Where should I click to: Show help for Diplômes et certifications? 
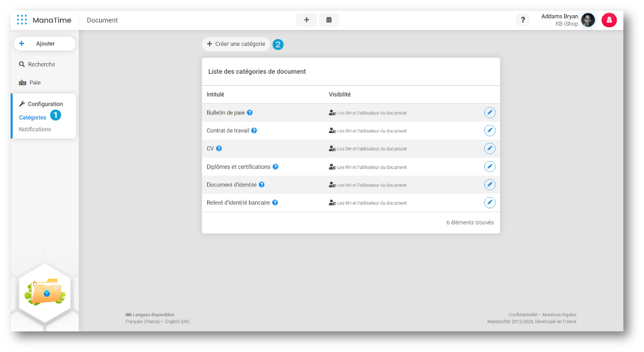[x=276, y=166]
